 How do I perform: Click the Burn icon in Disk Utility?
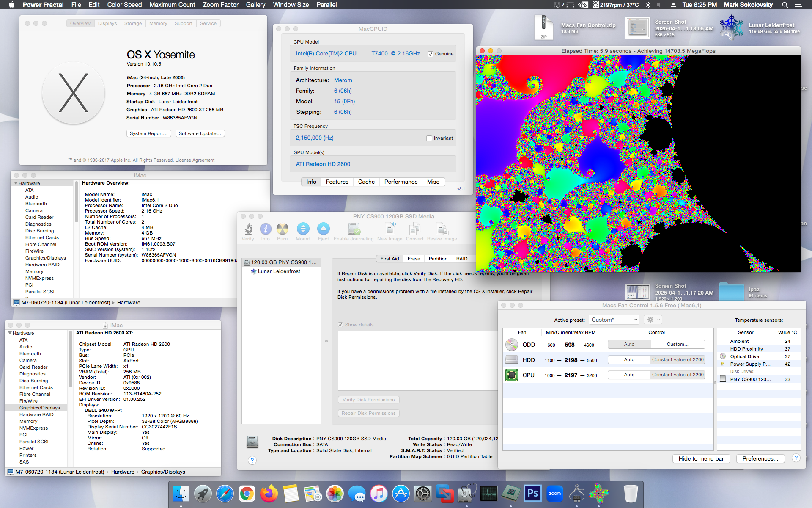pos(282,229)
